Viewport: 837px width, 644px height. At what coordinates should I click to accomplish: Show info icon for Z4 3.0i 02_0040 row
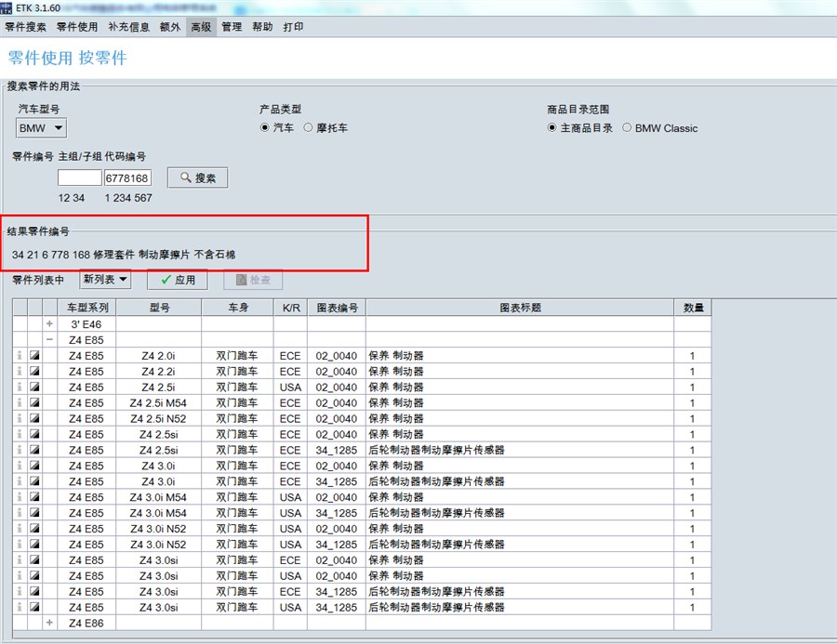(20, 466)
